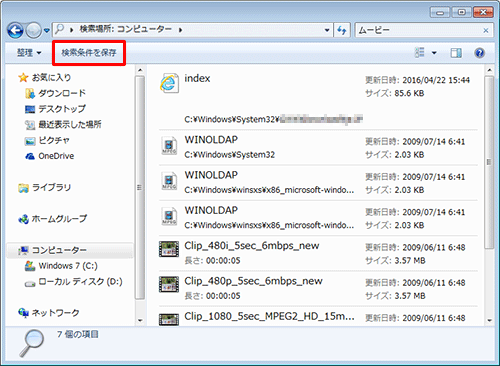Clear the search box with the X
500x366 pixels.
tap(486, 31)
